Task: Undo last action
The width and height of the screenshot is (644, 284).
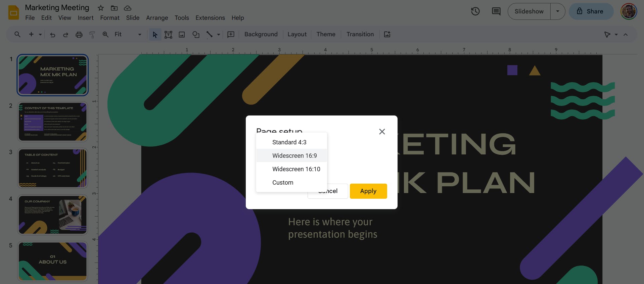Action: [x=53, y=34]
